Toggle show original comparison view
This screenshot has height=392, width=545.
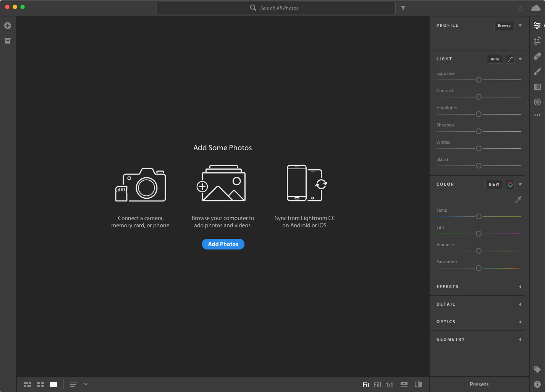418,384
